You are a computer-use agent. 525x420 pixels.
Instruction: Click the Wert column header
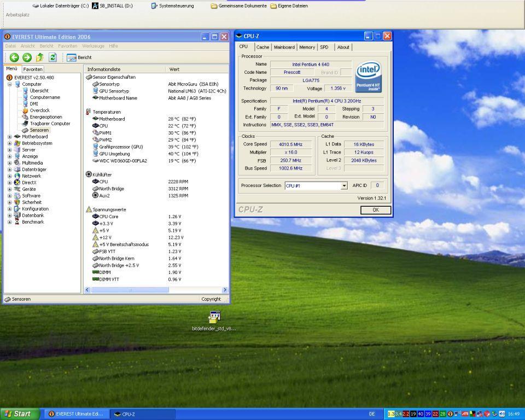pyautogui.click(x=197, y=69)
